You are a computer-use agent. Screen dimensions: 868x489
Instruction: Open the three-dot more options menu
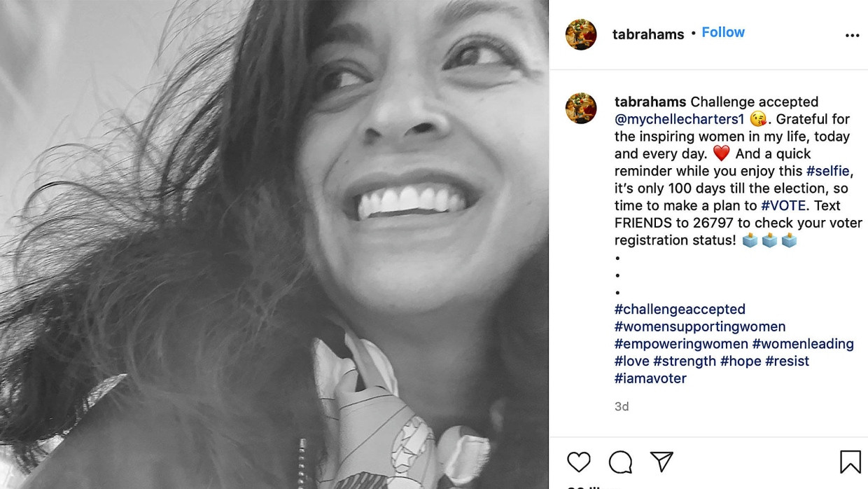click(x=852, y=36)
